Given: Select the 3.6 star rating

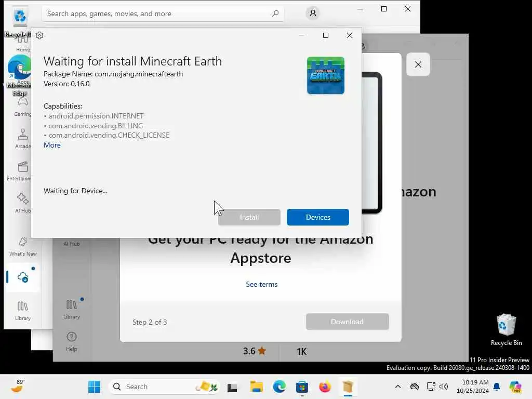Looking at the screenshot, I should click(x=255, y=351).
